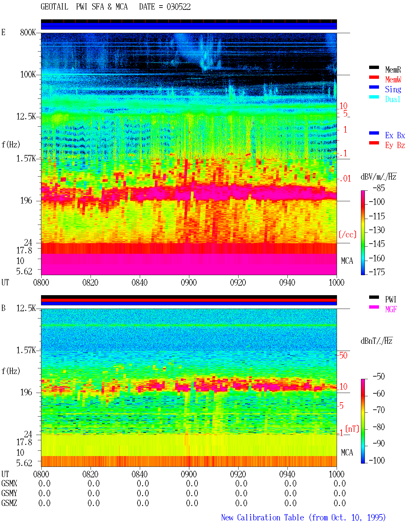Select the "DATE = 030522" header text

(x=165, y=7)
